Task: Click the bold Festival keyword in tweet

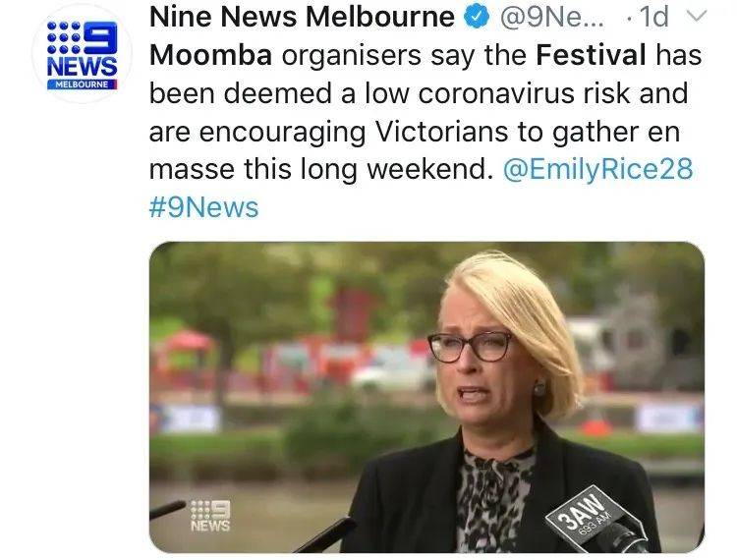Action: click(x=591, y=55)
